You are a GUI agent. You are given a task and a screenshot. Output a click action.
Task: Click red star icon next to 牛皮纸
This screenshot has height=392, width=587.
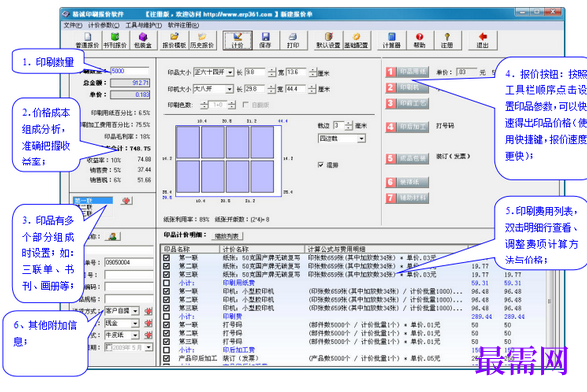coord(149,335)
